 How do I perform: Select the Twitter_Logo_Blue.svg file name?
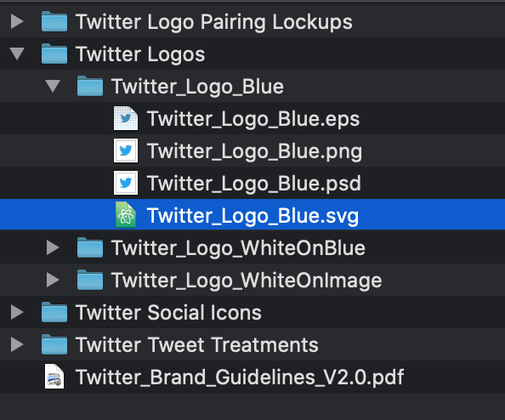pos(252,216)
